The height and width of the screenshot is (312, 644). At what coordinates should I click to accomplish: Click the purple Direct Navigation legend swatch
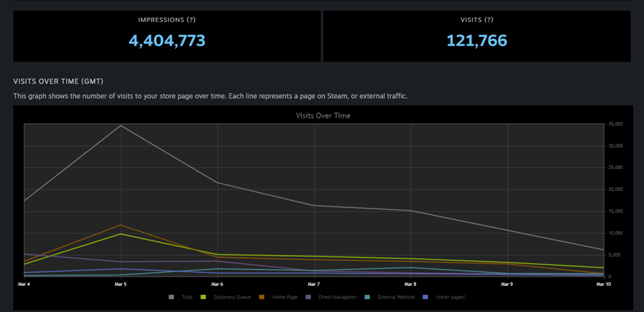[308, 297]
